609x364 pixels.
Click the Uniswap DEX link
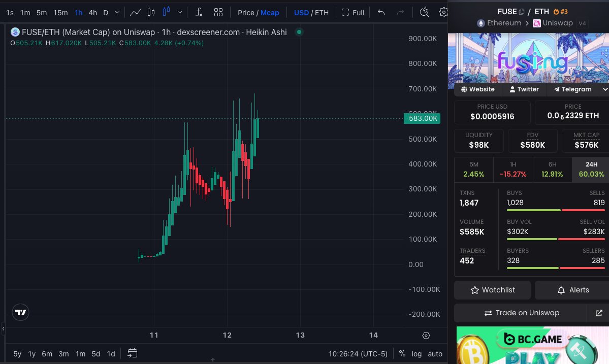coord(553,23)
